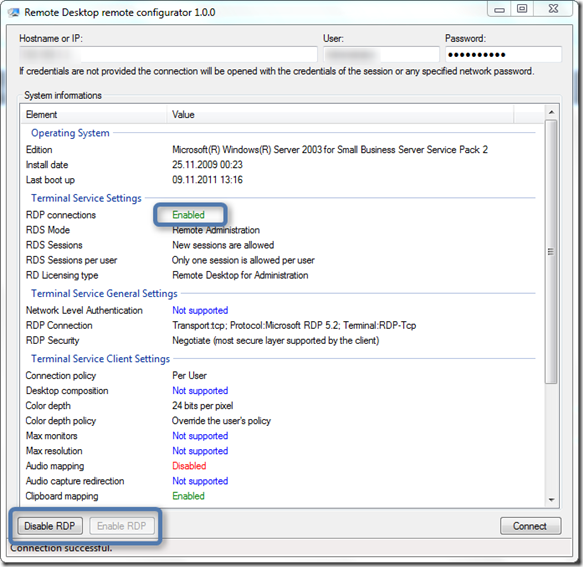
Task: Collapse the Terminal Service Settings group
Action: tap(86, 198)
